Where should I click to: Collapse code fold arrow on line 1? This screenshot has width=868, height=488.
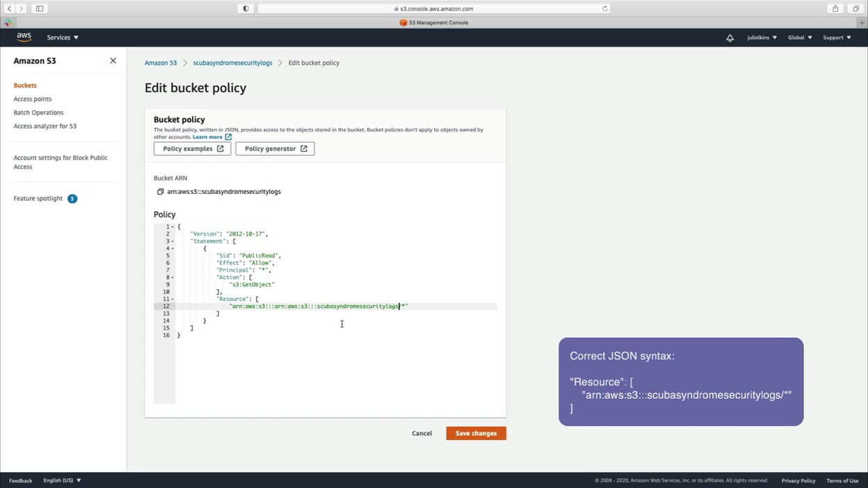tap(172, 227)
